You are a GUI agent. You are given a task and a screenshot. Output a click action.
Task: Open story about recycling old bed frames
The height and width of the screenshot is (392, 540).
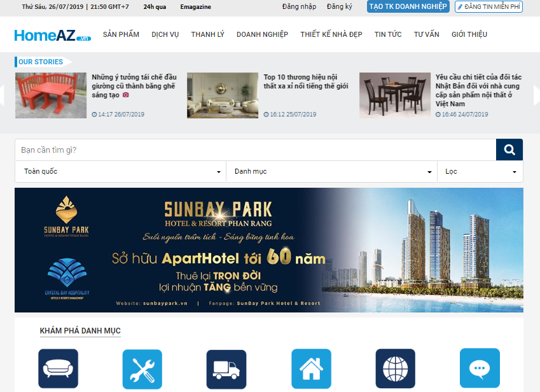click(x=134, y=86)
